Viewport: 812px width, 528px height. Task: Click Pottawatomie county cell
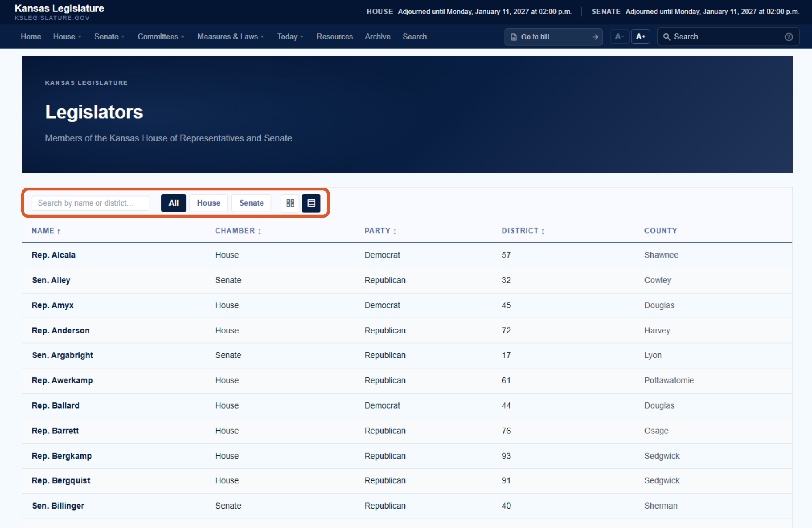669,381
